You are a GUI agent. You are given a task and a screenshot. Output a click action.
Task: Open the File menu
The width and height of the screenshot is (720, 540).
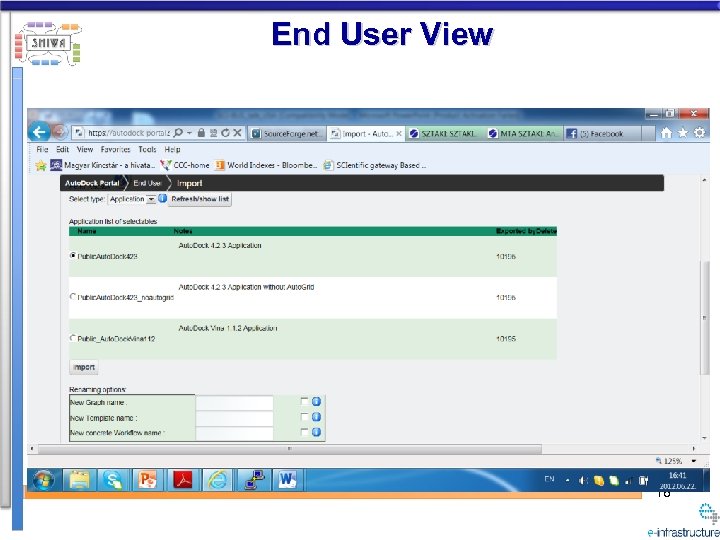(x=42, y=149)
